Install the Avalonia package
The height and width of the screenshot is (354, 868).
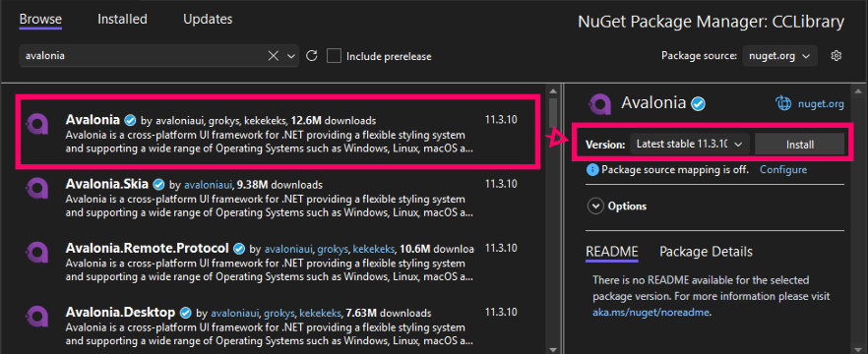click(x=800, y=145)
